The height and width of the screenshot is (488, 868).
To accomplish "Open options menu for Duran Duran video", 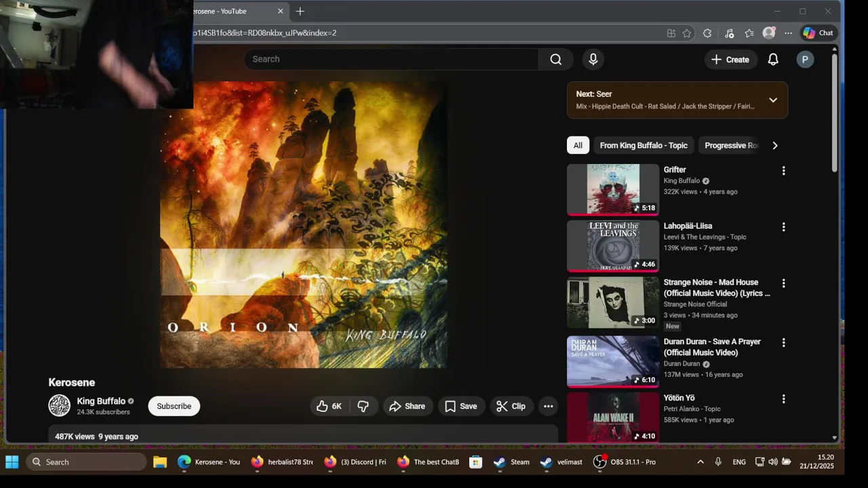I will click(x=783, y=343).
